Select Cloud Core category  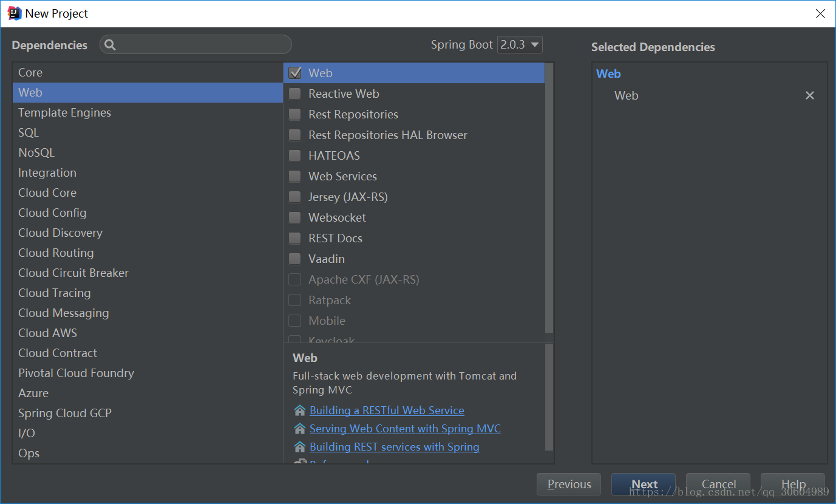(148, 192)
